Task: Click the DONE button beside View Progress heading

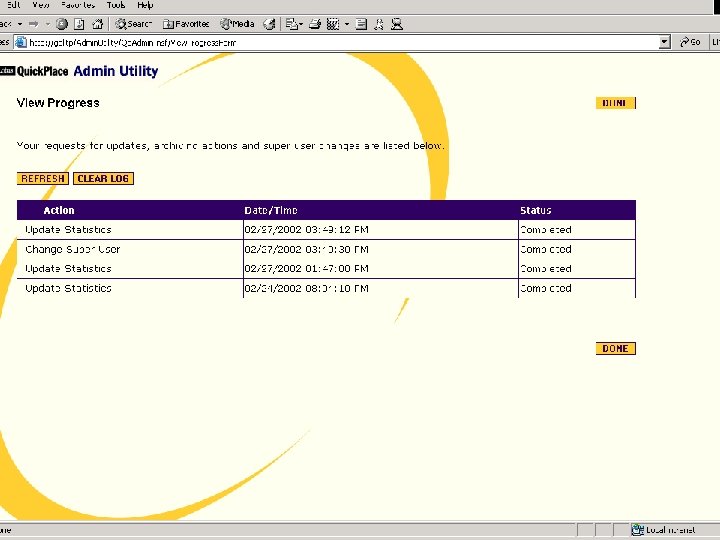Action: 616,103
